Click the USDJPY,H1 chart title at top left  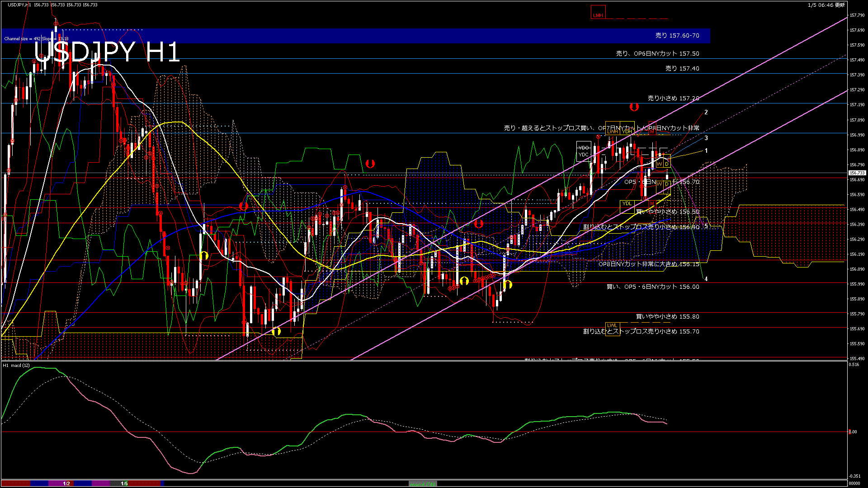tap(19, 5)
